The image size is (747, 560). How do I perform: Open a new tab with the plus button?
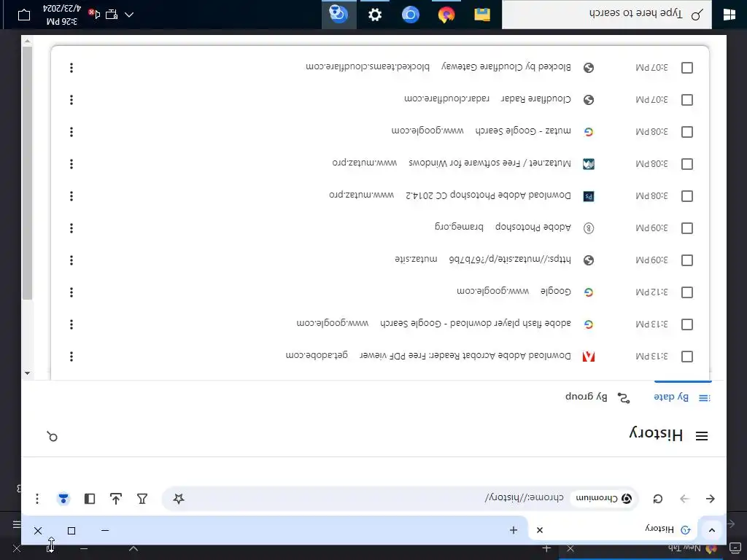pyautogui.click(x=514, y=530)
